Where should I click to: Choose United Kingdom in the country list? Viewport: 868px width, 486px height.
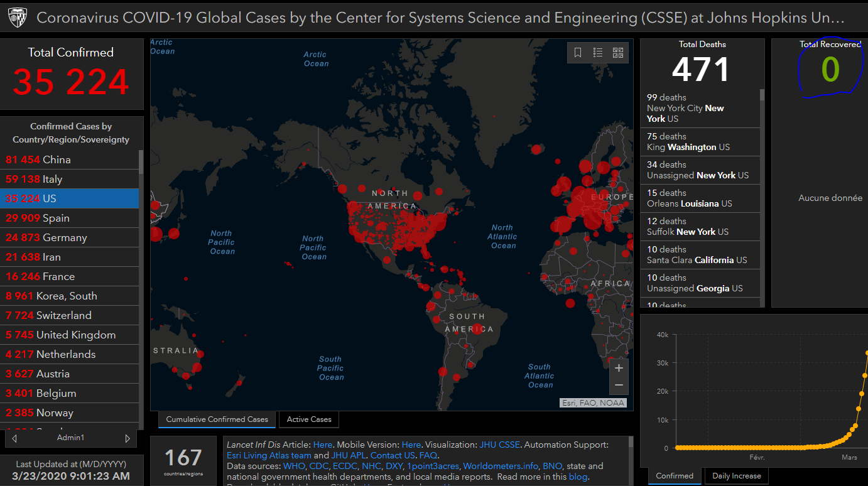[x=69, y=335]
